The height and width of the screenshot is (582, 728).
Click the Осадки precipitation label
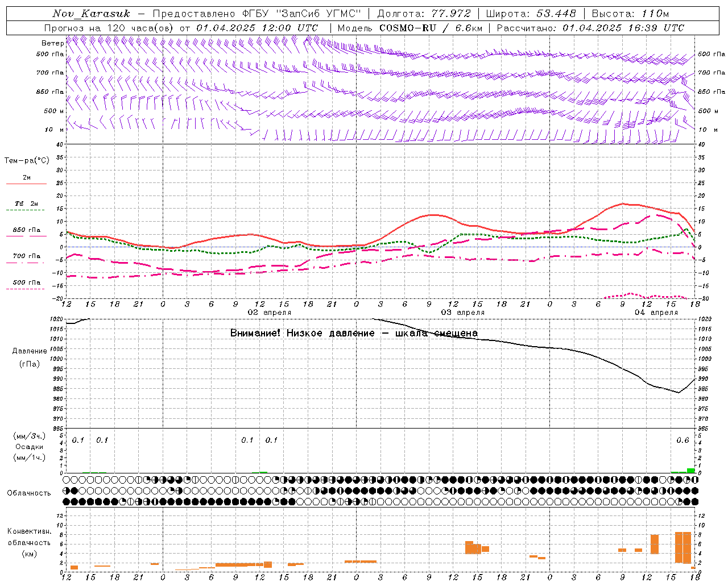(x=30, y=447)
